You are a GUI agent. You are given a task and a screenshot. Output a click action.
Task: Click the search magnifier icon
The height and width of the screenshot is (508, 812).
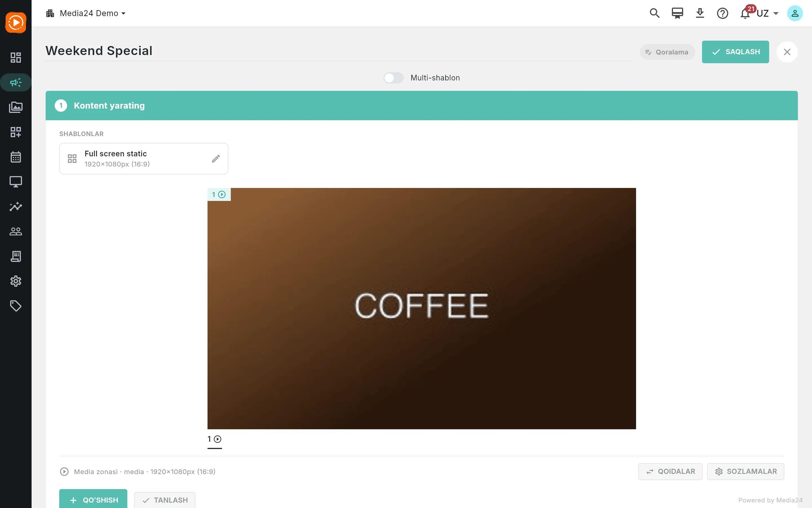click(x=654, y=14)
